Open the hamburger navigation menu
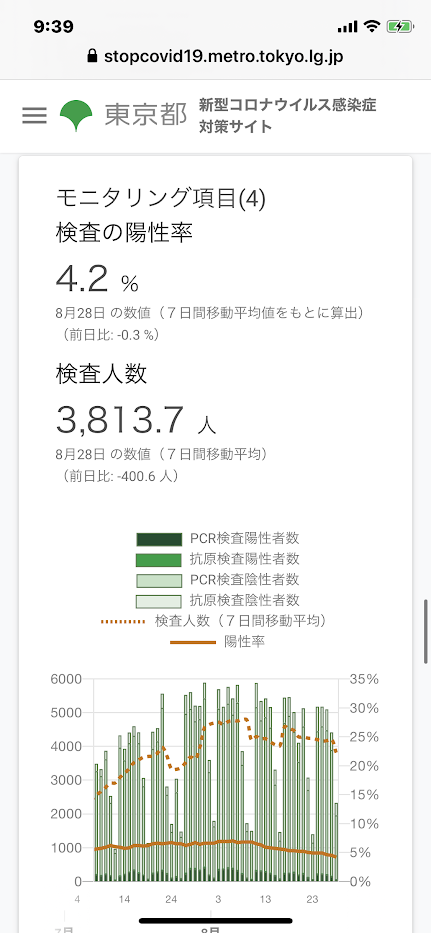 (34, 115)
